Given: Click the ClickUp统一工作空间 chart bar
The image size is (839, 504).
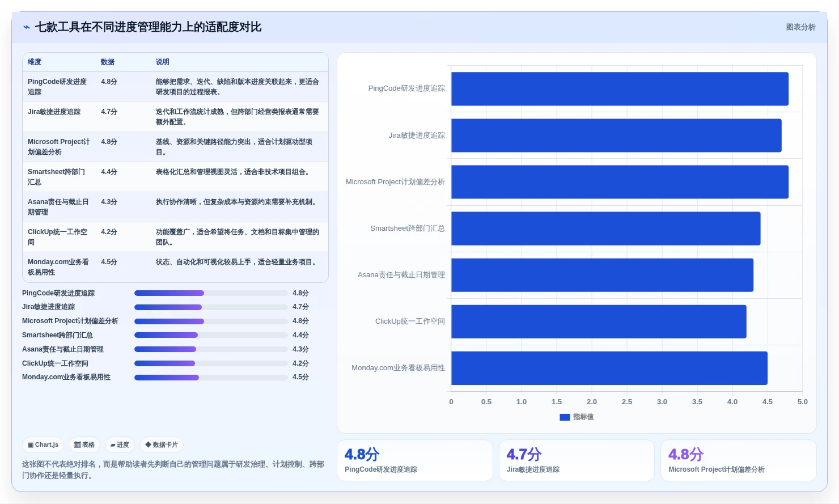Looking at the screenshot, I should pos(599,321).
